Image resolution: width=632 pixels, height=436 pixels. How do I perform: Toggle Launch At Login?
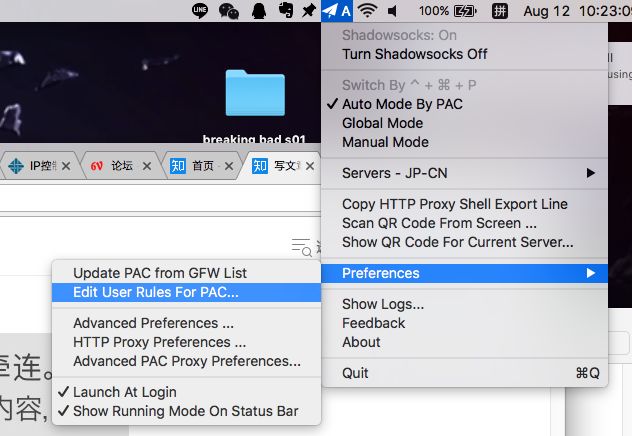(x=186, y=392)
